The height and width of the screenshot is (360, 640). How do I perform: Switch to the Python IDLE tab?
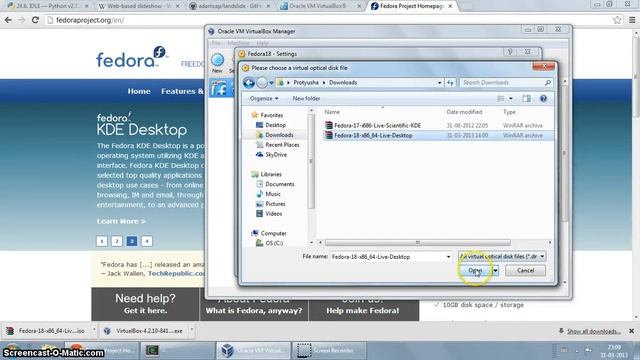pyautogui.click(x=48, y=6)
